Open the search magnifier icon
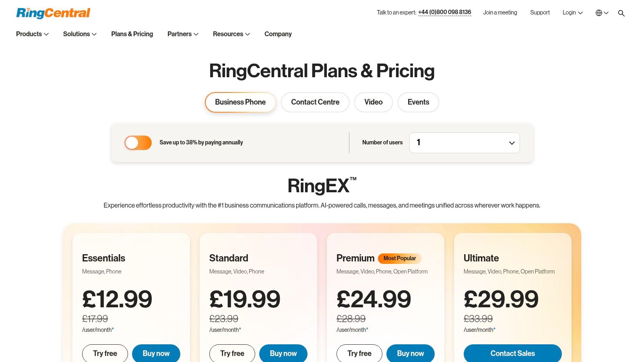This screenshot has width=644, height=362. (621, 13)
